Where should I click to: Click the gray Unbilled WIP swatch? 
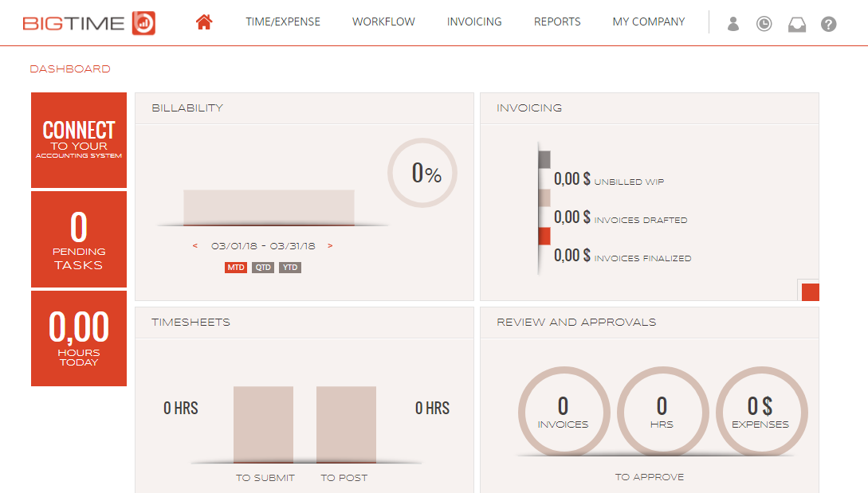pos(544,160)
